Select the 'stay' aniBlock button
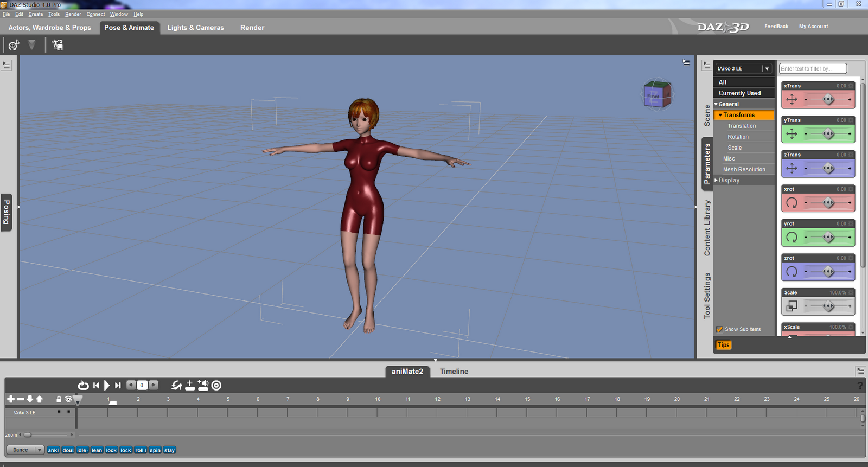 tap(170, 450)
